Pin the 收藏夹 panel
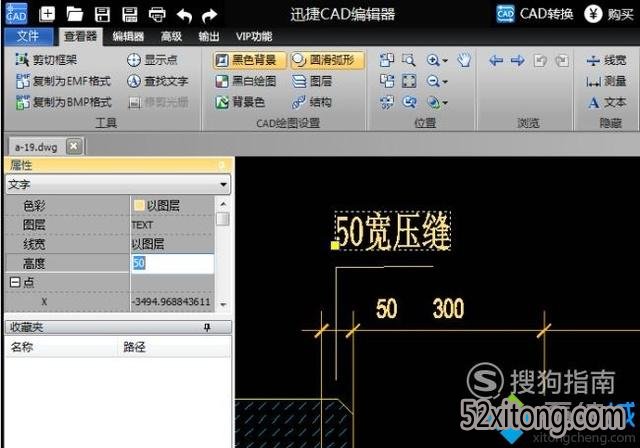This screenshot has width=640, height=448. 207,327
